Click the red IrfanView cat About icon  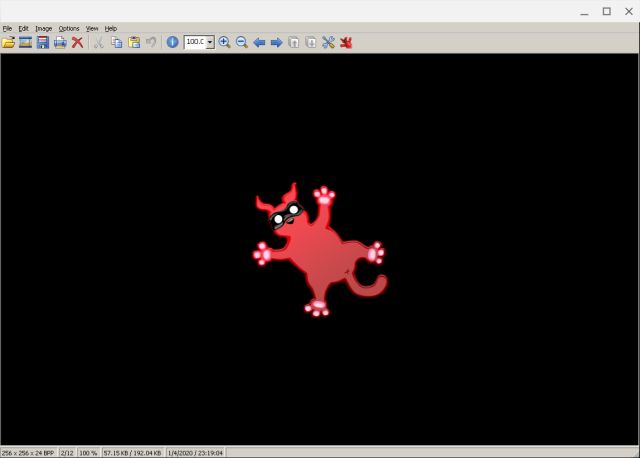(346, 42)
